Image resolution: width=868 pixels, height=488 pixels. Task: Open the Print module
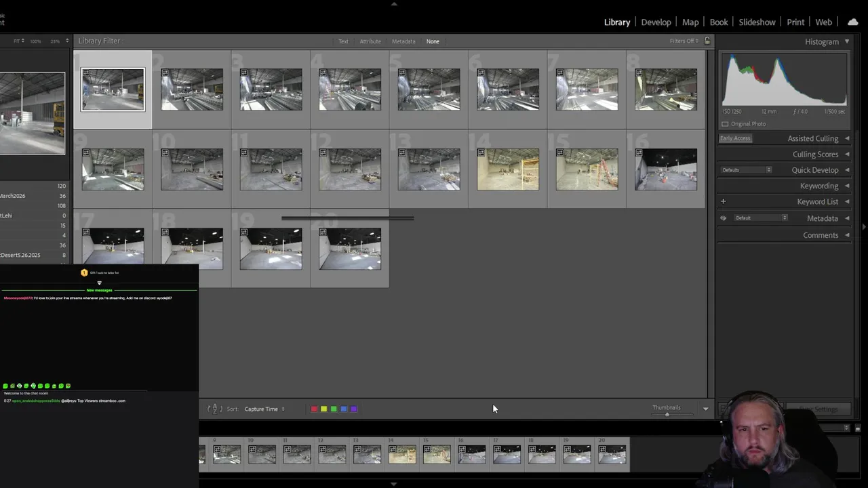(795, 22)
